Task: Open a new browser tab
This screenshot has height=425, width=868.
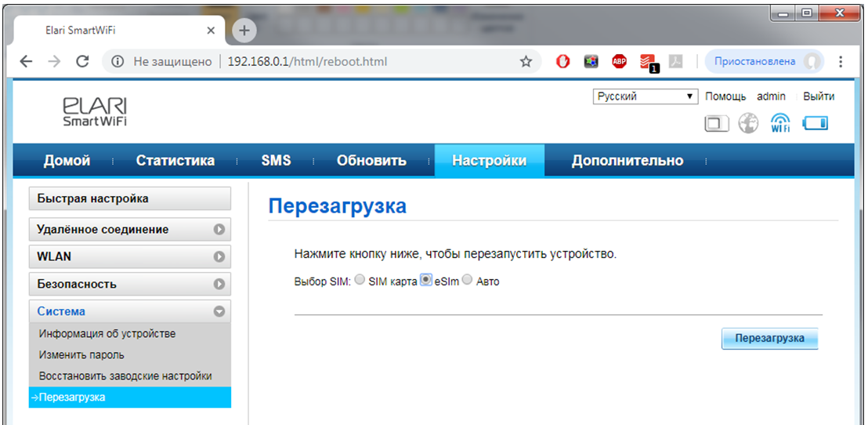Action: pos(244,31)
